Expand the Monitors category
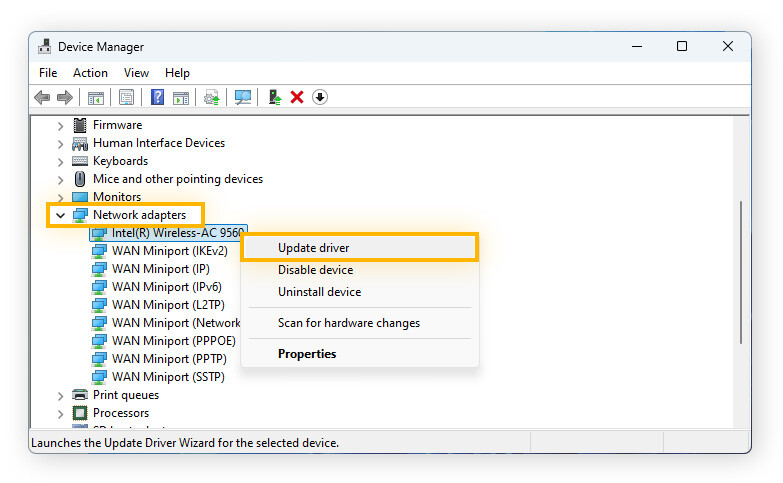The width and height of the screenshot is (783, 483). (60, 197)
